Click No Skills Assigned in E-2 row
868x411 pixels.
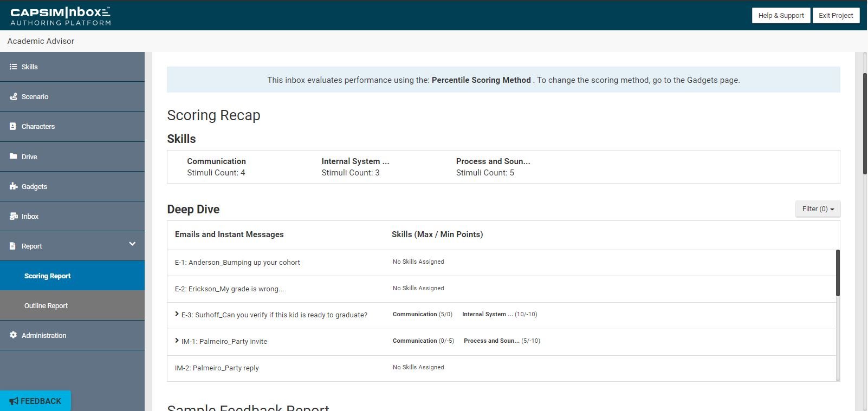(418, 288)
